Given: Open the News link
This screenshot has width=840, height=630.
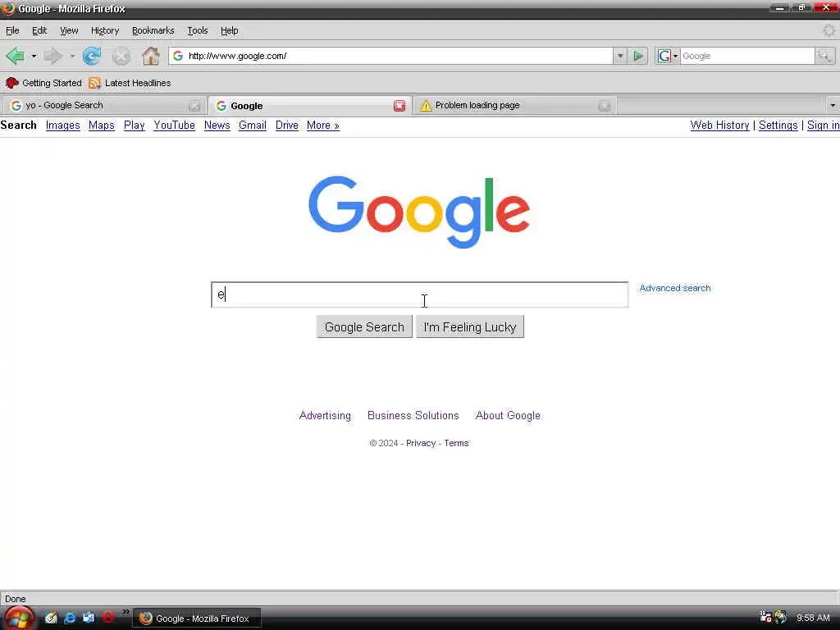Looking at the screenshot, I should click(217, 126).
